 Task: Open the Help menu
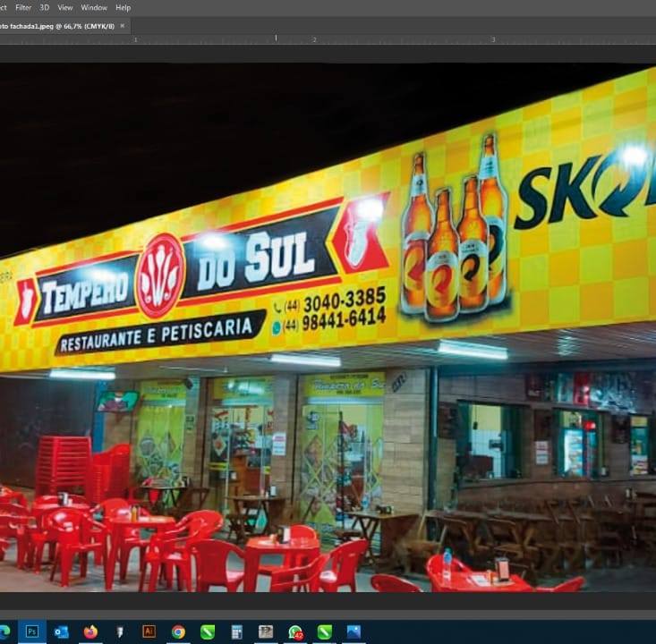123,7
